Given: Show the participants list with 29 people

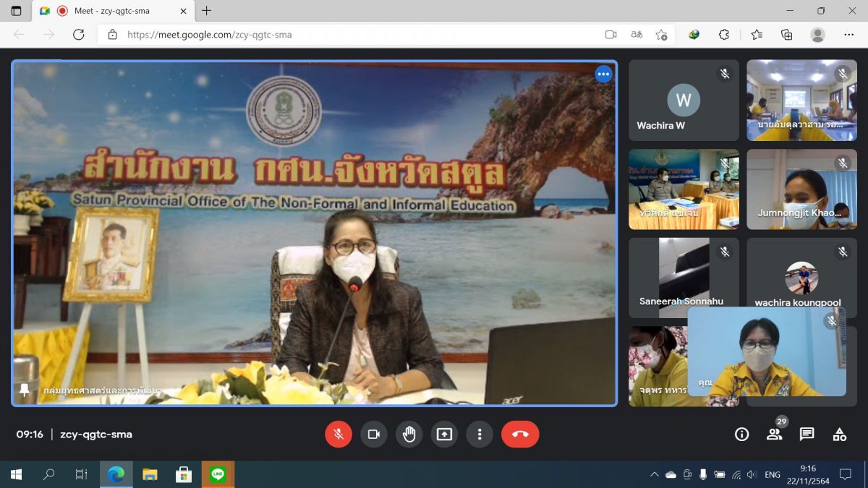Looking at the screenshot, I should click(x=774, y=434).
